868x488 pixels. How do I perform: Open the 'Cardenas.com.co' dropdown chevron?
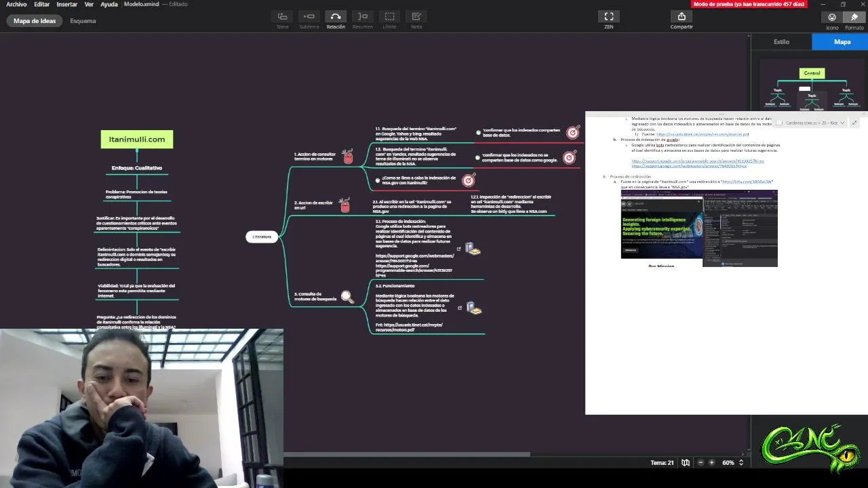pos(842,123)
